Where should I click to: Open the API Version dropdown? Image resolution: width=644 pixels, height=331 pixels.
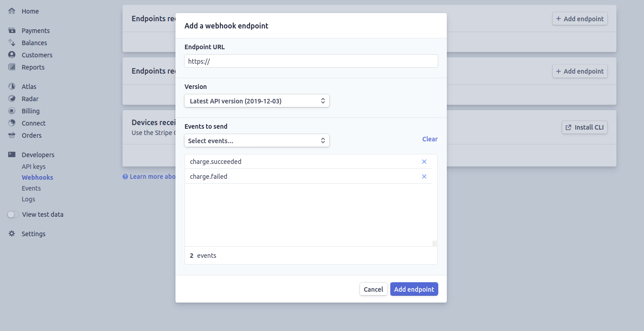coord(256,101)
